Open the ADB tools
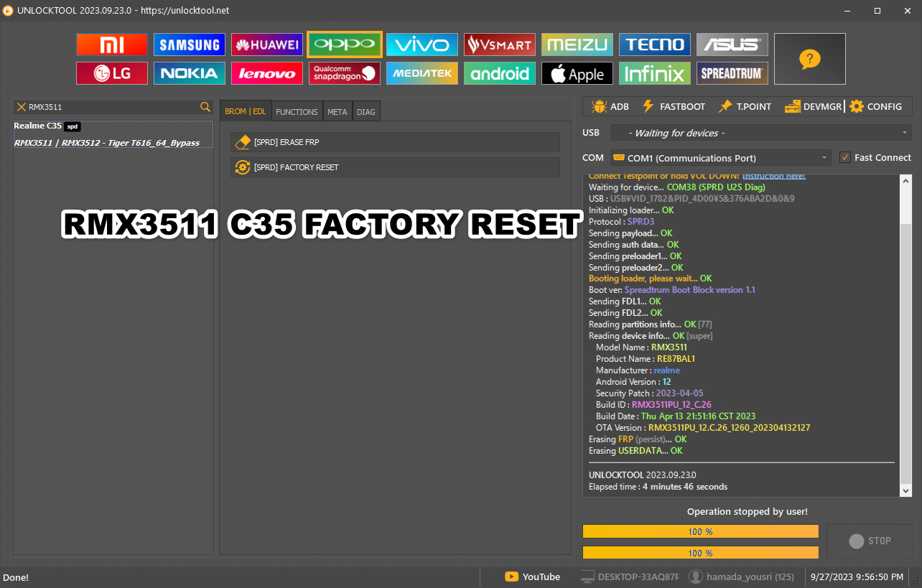The width and height of the screenshot is (922, 588). tap(610, 106)
